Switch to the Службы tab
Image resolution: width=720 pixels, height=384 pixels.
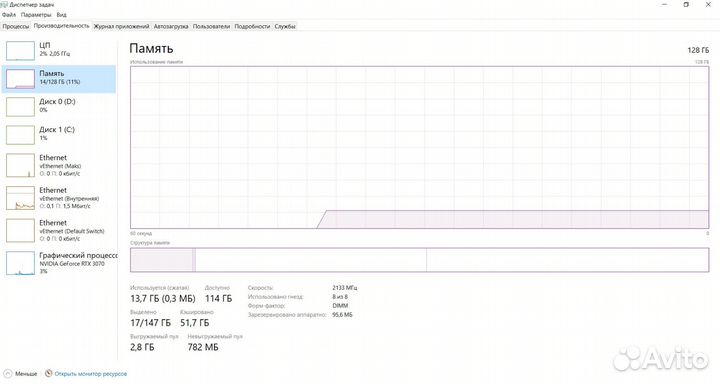pos(285,27)
